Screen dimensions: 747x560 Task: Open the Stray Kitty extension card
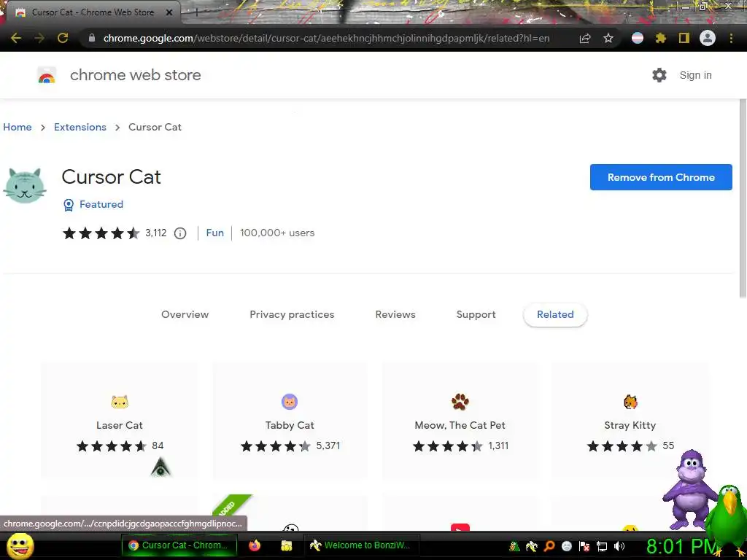coord(630,420)
